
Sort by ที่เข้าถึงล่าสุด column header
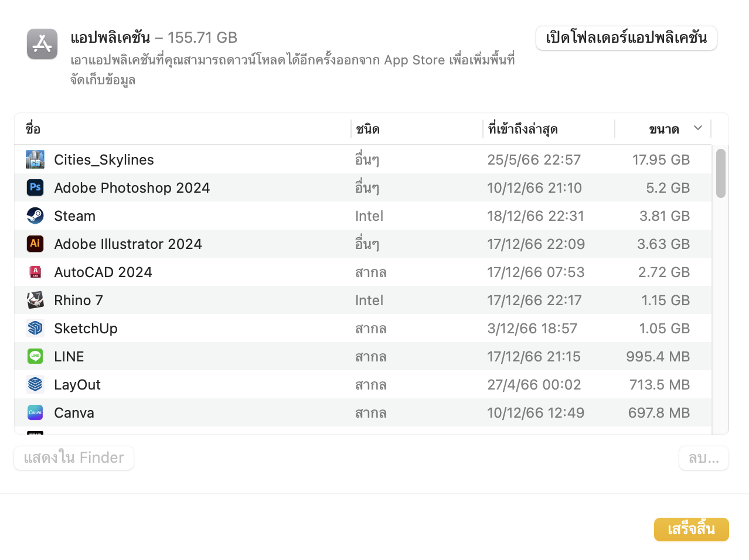523,129
